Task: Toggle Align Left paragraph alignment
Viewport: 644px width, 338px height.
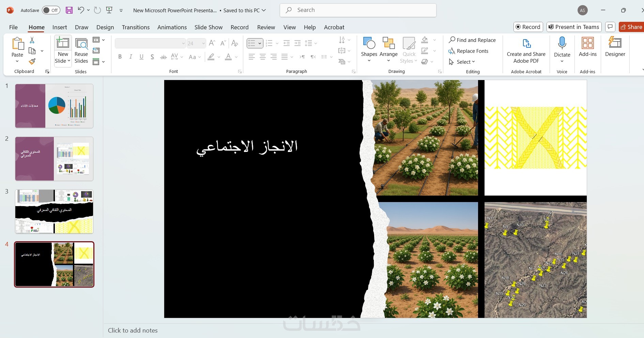Action: pos(252,57)
